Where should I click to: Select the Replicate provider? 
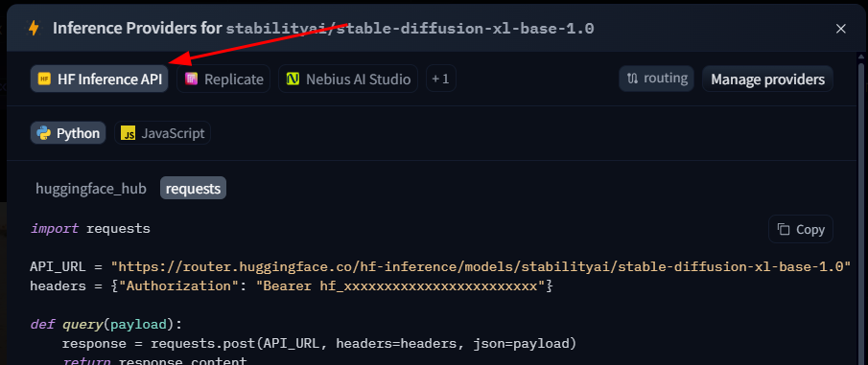(223, 80)
